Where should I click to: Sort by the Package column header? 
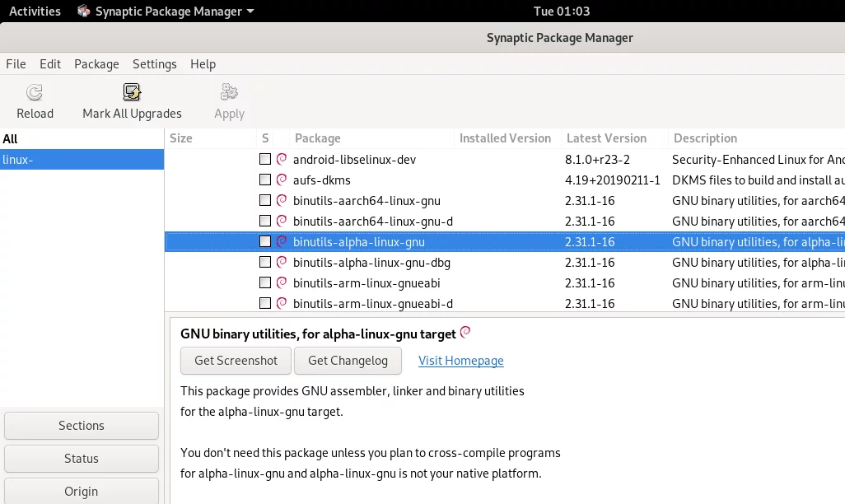371,138
